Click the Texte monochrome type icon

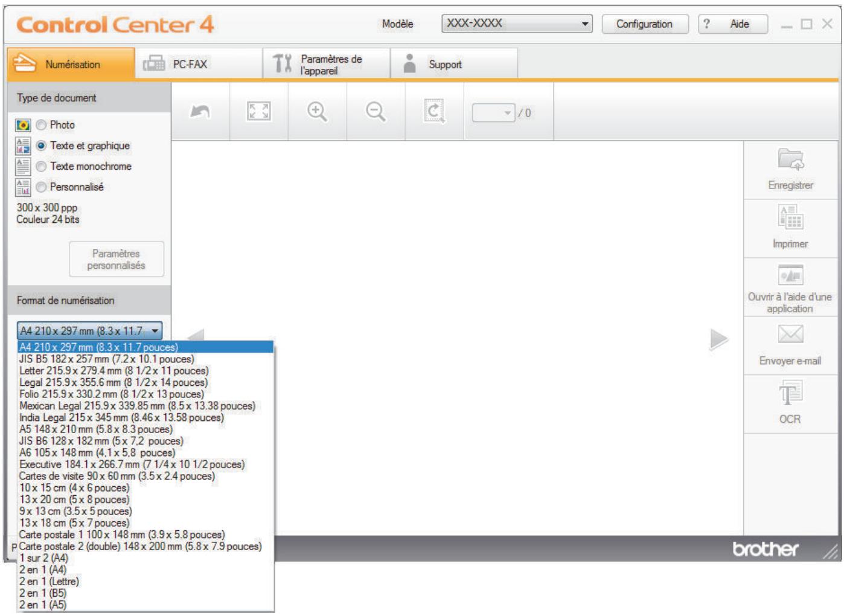click(23, 166)
